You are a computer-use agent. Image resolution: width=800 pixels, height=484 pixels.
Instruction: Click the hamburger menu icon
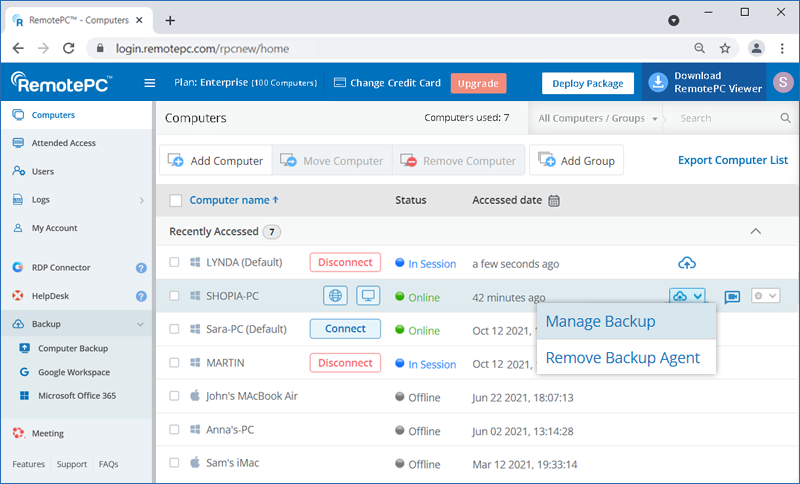click(150, 83)
